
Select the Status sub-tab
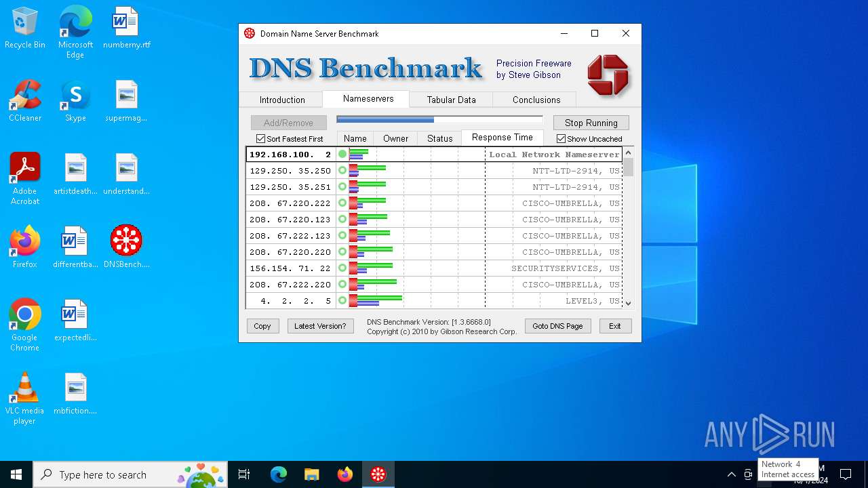[439, 138]
